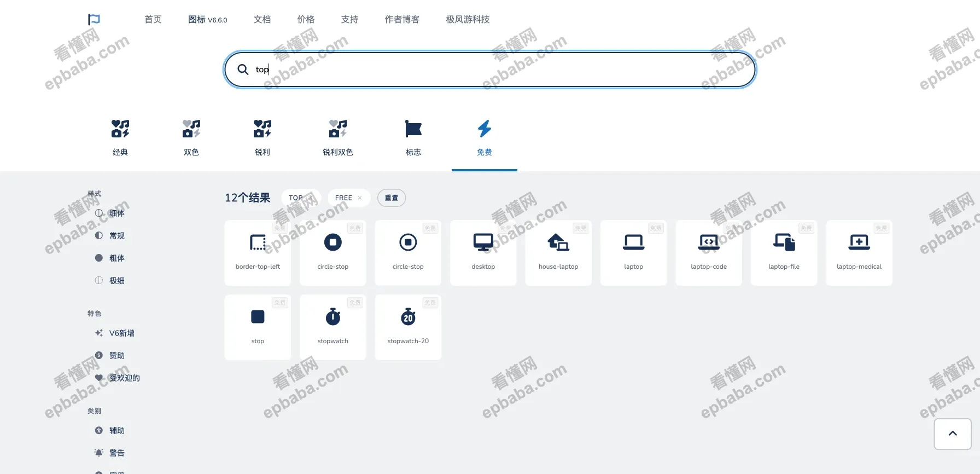Toggle the 受欢迎的 filter
Screen dimensions: 980x474
tap(124, 378)
